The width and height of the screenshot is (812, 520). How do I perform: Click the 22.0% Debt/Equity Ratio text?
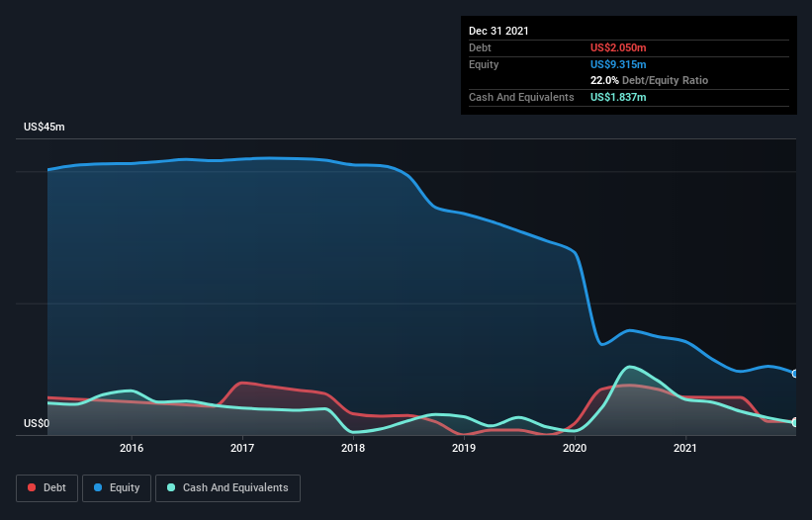coord(650,80)
